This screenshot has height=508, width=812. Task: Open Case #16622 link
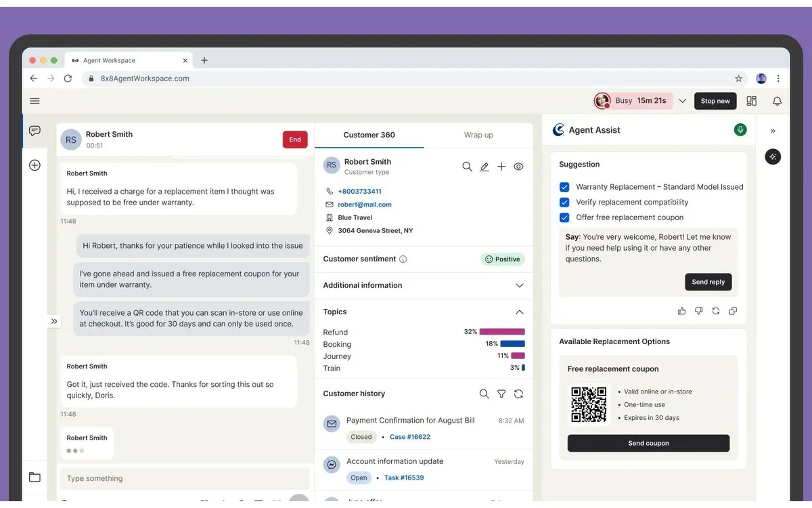[410, 437]
